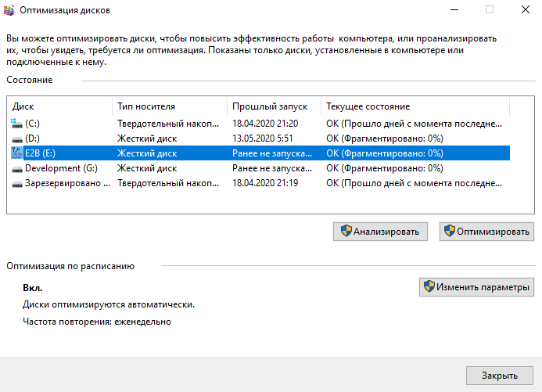Click the Оптимизировать button label
The image size is (542, 392).
click(494, 232)
